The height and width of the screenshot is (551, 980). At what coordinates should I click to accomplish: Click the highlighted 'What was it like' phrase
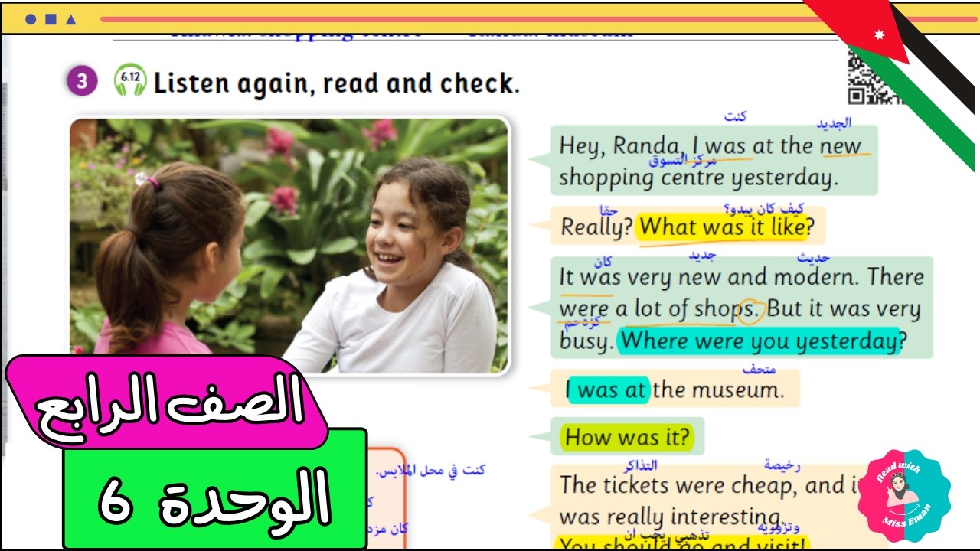[723, 227]
